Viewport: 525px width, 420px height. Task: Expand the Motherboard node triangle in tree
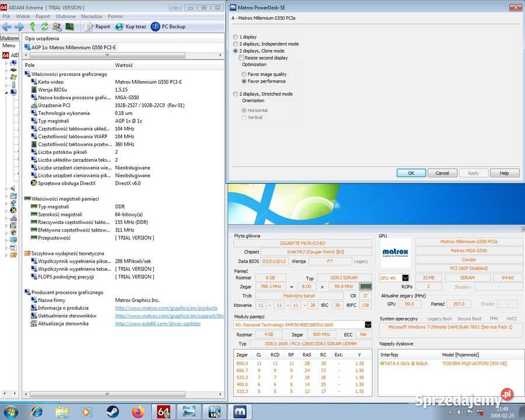[6, 71]
